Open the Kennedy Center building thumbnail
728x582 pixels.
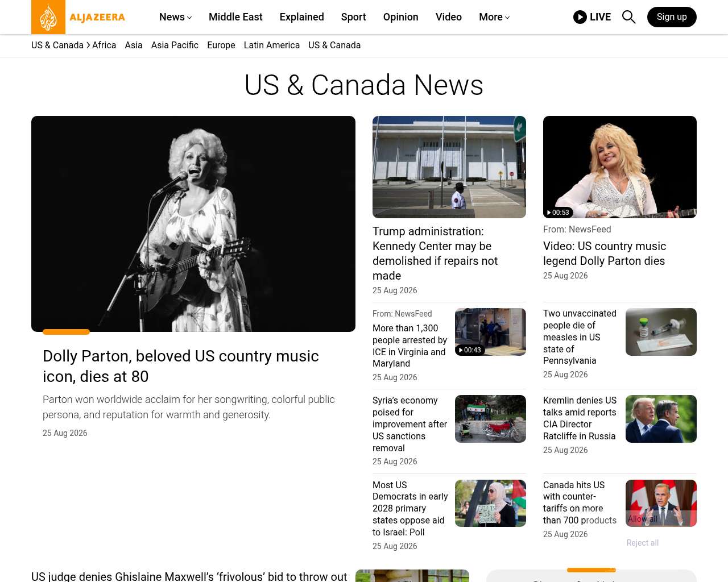[x=449, y=167]
